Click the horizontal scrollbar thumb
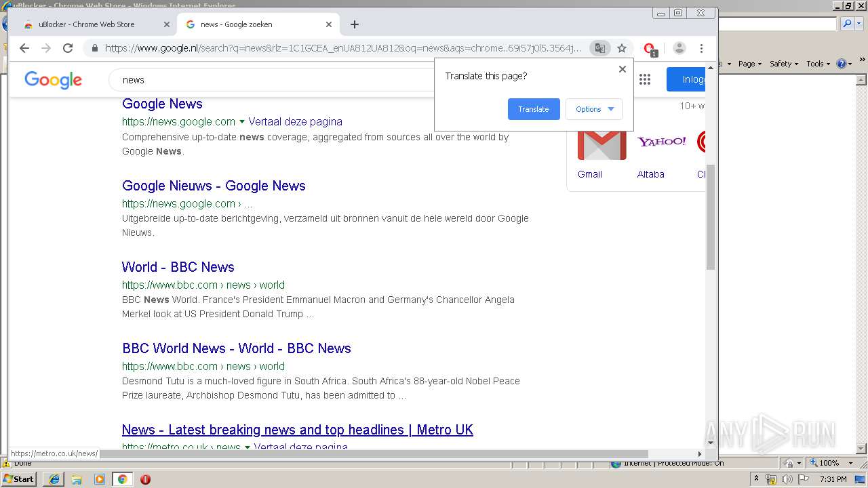This screenshot has width=868, height=488. (373, 454)
